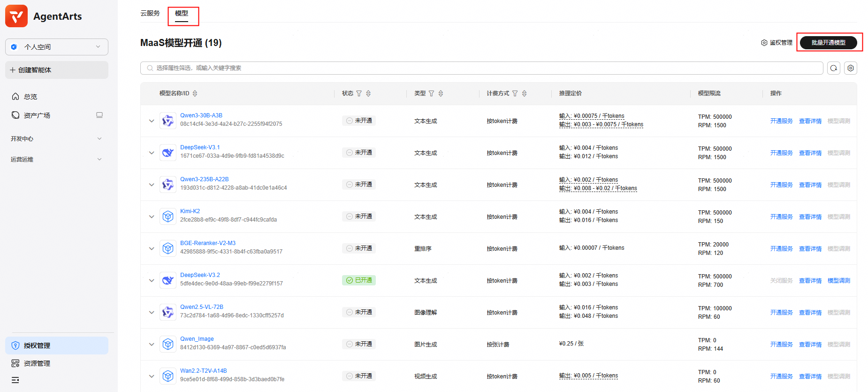The image size is (868, 392).
Task: Open 模型调测 for DeepSeek-V3.2
Action: pos(839,280)
